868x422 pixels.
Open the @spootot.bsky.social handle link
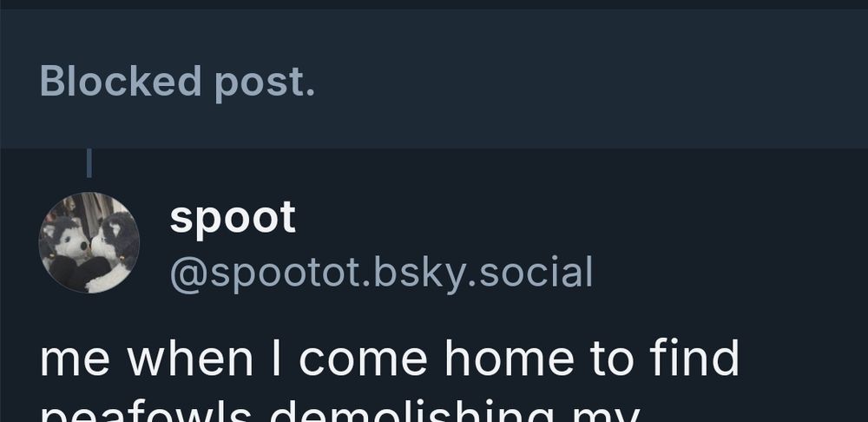[x=381, y=273]
